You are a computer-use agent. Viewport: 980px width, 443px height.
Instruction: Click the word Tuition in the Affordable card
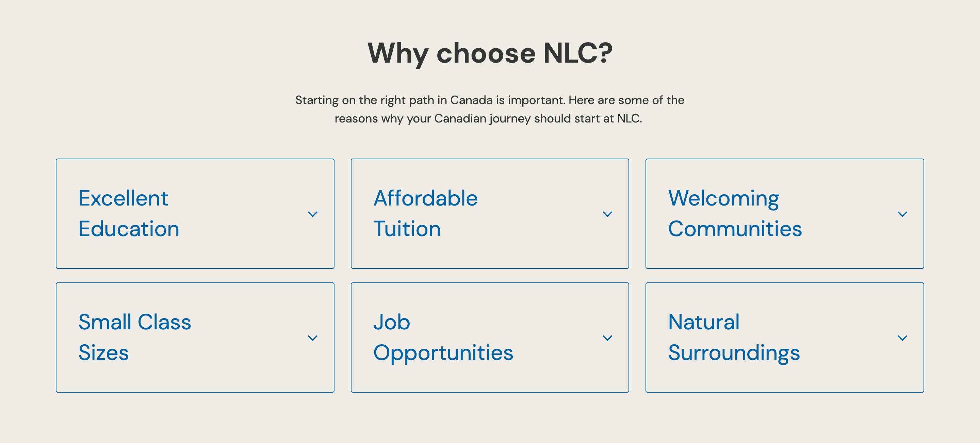(x=407, y=229)
